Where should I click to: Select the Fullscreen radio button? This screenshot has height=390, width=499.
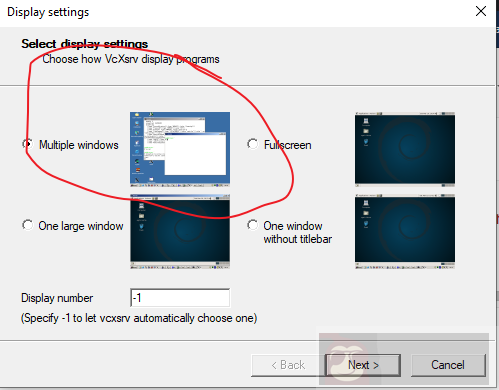click(253, 144)
